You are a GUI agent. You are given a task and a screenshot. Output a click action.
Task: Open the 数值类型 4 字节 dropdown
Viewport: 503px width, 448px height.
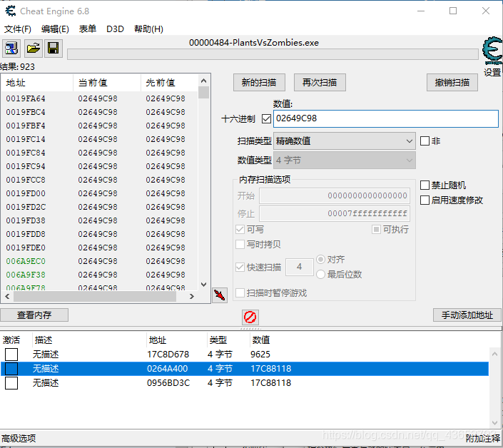pyautogui.click(x=345, y=160)
